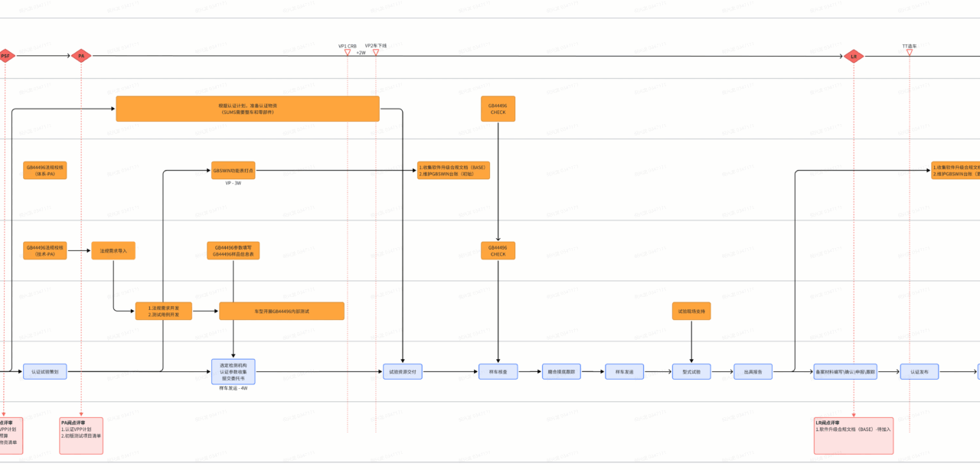Select the 法规需求导入 node
The image size is (980, 470).
click(x=113, y=250)
